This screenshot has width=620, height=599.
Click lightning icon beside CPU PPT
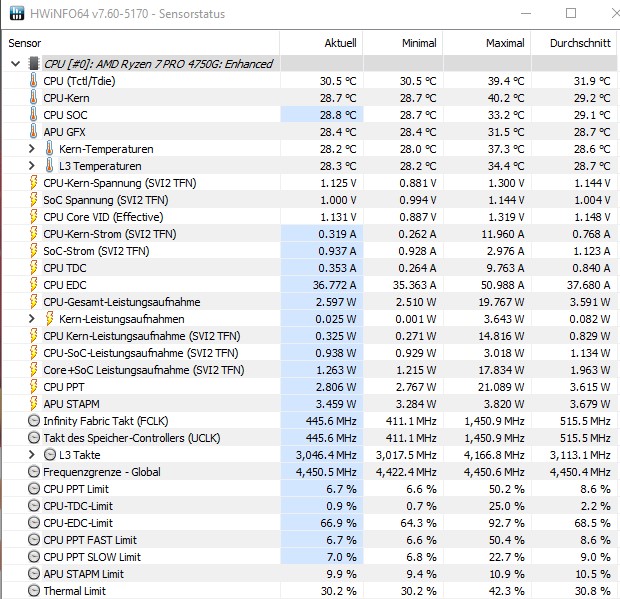pyautogui.click(x=34, y=387)
